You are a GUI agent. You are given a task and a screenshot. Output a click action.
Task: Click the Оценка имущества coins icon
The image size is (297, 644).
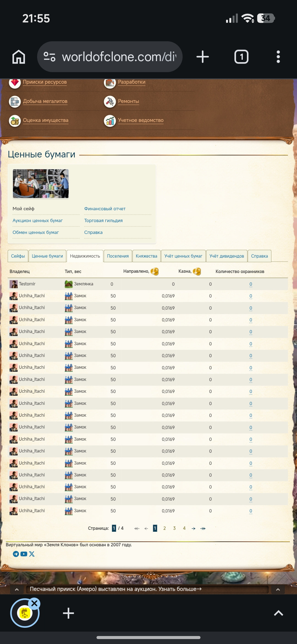pos(15,121)
